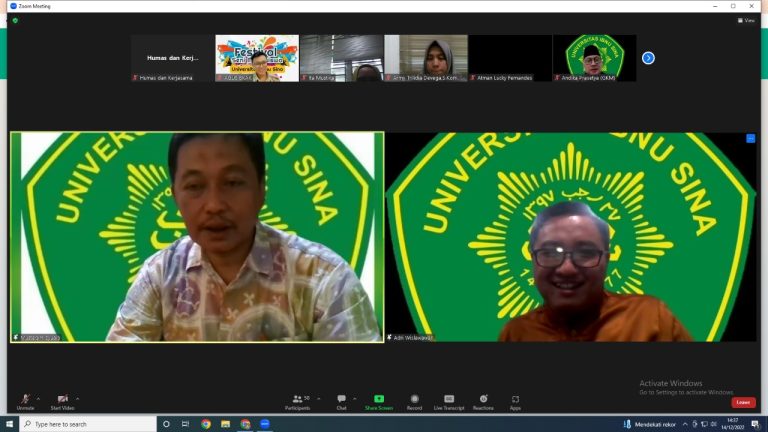Show hidden system tray icons
This screenshot has width=768, height=432.
click(x=685, y=424)
